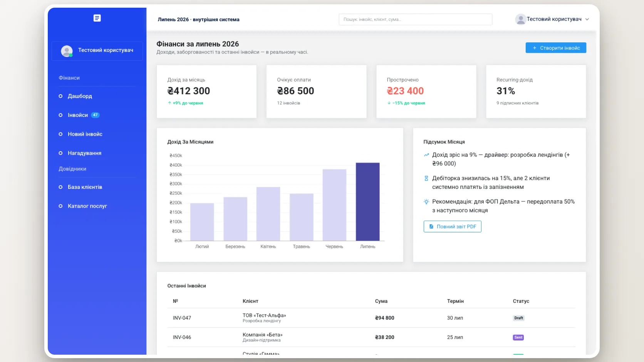Image resolution: width=644 pixels, height=362 pixels.
Task: Select the Травень chart bar
Action: coord(302,217)
